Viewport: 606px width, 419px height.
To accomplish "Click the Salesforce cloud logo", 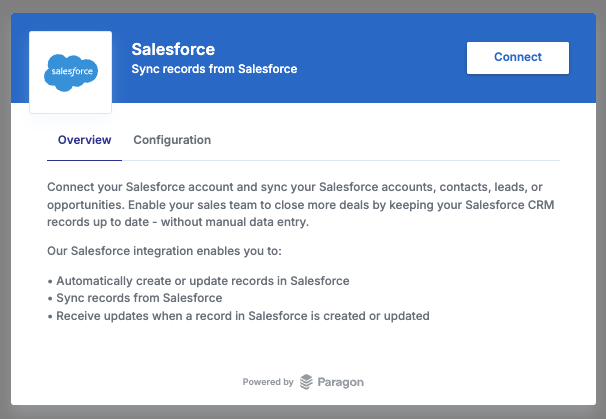I will tap(71, 71).
